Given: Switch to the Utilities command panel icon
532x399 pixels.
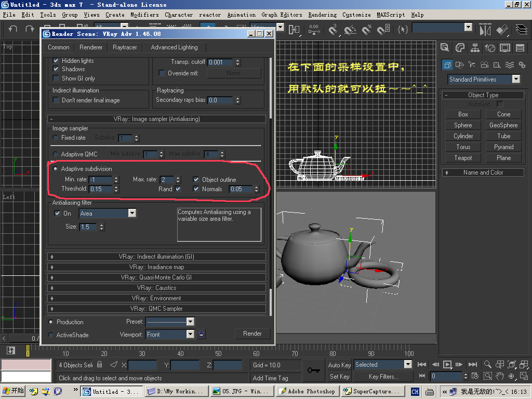Looking at the screenshot, I should pos(520,48).
